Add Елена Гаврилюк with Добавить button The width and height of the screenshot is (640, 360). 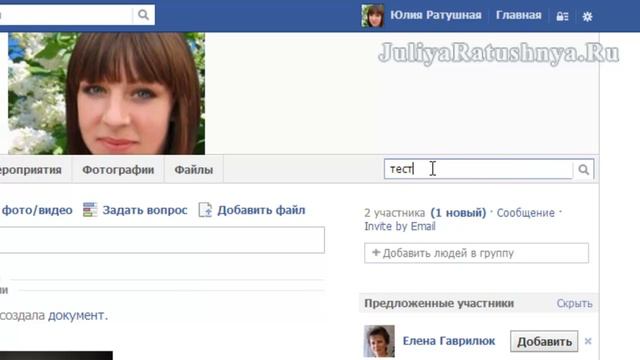(x=544, y=341)
